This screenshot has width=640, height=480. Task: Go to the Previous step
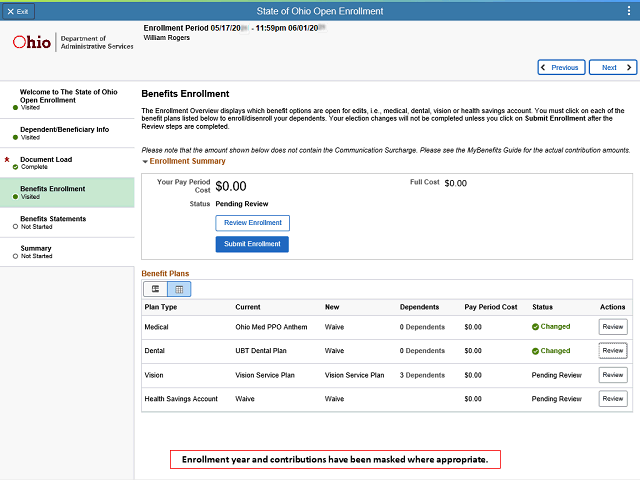pyautogui.click(x=561, y=67)
